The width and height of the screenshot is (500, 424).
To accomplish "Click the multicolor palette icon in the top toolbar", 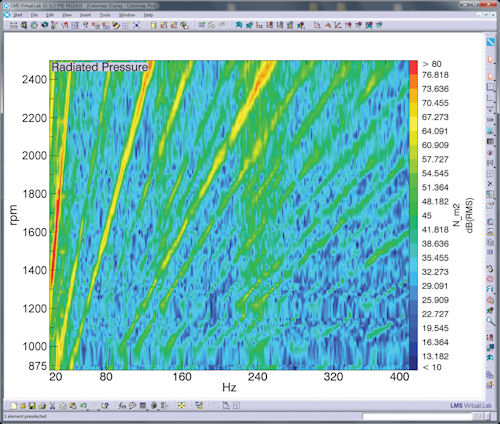I will tap(116, 25).
